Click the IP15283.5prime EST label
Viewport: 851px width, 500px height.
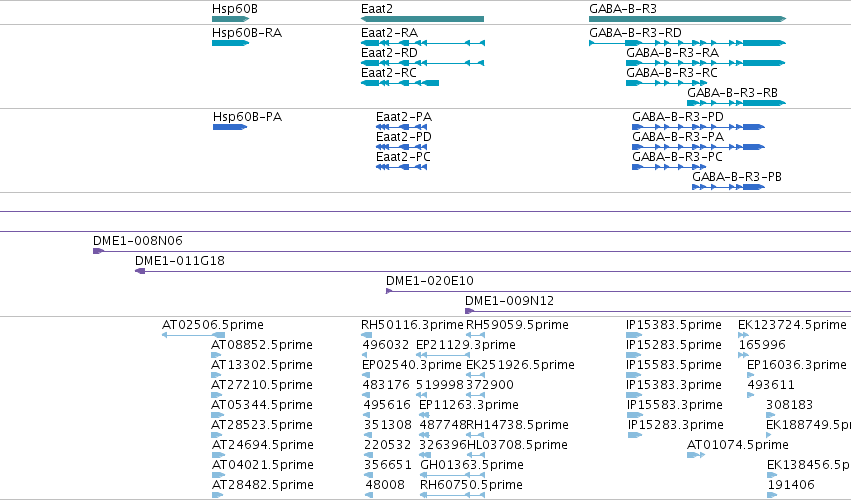(674, 345)
